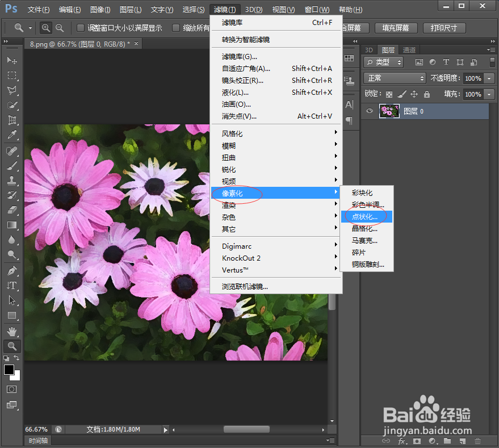Screen dimensions: 499x448
Task: Select the Rectangular Marquee tool
Action: (12, 75)
